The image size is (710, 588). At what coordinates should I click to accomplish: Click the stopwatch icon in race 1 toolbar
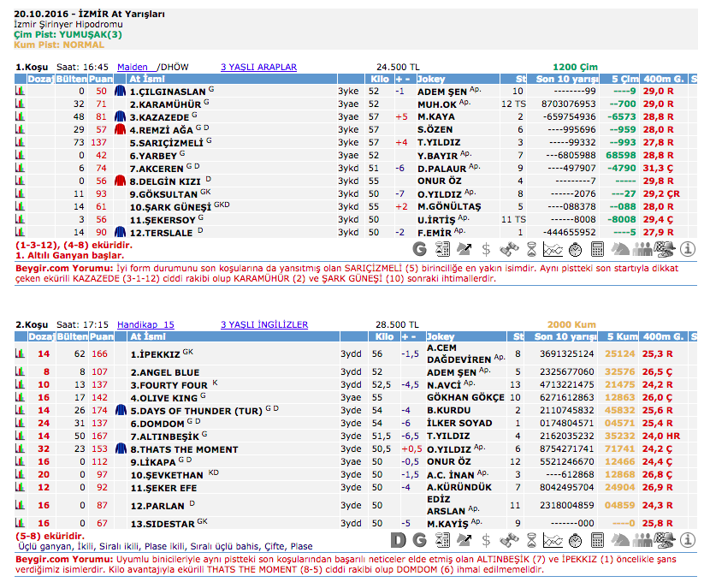(575, 250)
